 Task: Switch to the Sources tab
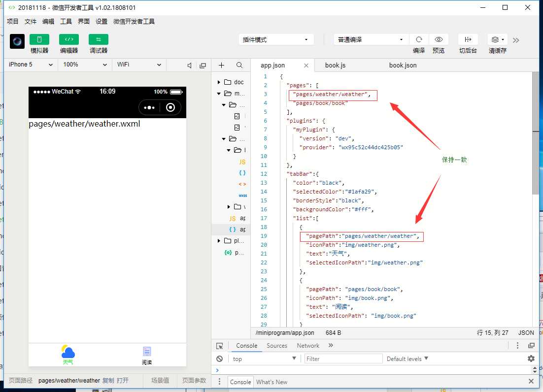click(277, 346)
